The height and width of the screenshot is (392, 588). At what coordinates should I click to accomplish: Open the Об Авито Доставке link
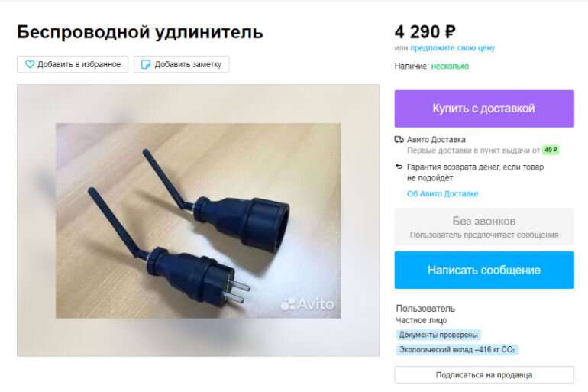pos(442,194)
